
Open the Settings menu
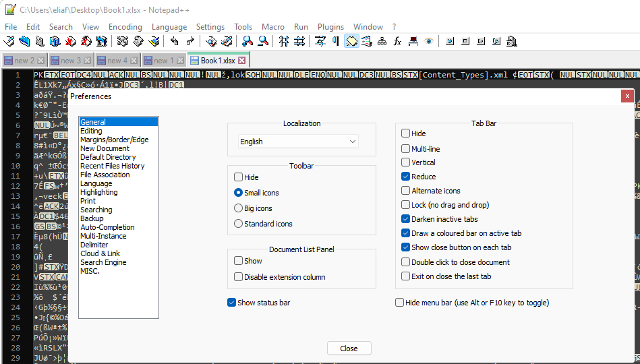[210, 27]
